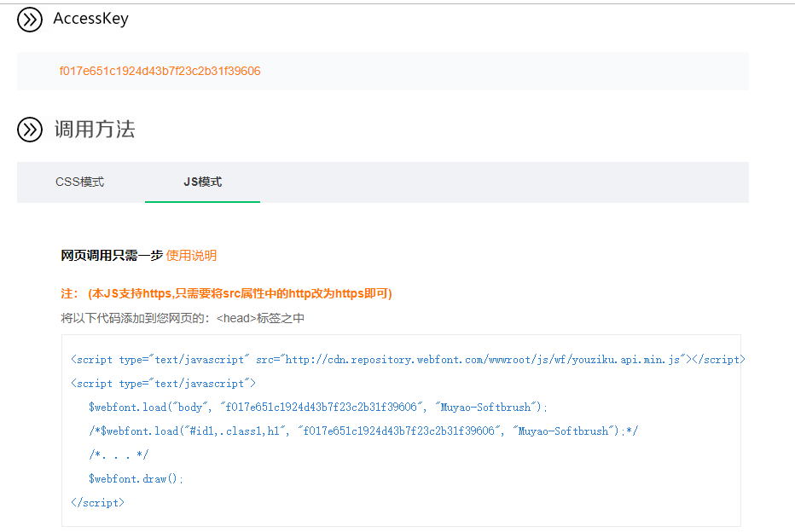Switch to the CSS模式 tab
The image size is (795, 532).
click(x=79, y=182)
